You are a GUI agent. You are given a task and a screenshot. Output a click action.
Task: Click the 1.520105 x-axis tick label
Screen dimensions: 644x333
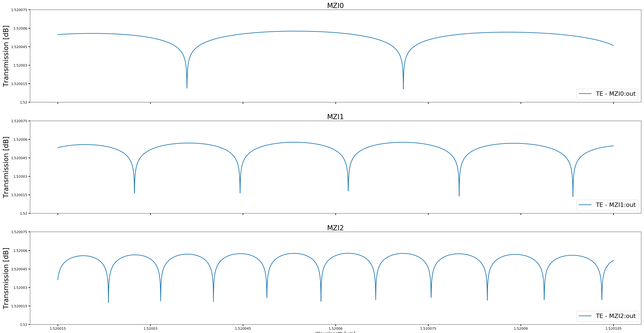pos(613,328)
